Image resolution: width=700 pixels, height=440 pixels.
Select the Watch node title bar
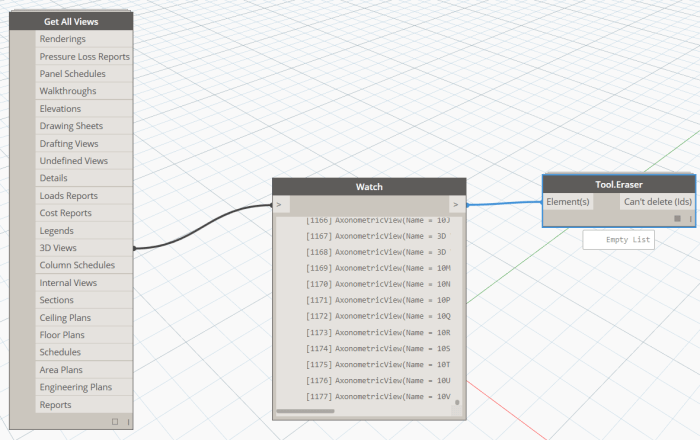(369, 187)
